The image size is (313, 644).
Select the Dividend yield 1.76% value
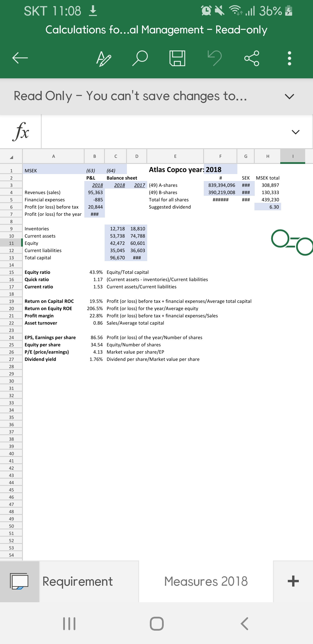[x=94, y=359]
